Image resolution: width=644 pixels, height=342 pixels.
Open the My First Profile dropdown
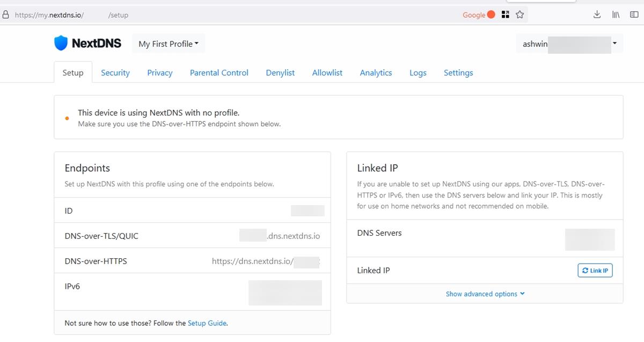coord(169,44)
